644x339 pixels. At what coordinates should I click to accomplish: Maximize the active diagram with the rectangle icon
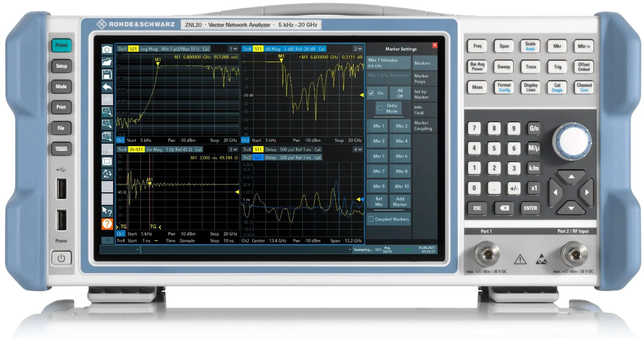point(107,161)
